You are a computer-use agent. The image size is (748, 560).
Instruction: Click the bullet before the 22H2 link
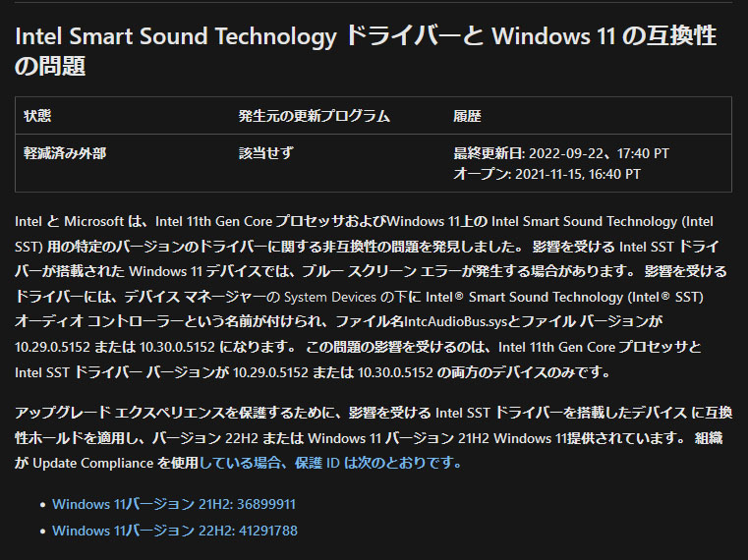tap(42, 531)
